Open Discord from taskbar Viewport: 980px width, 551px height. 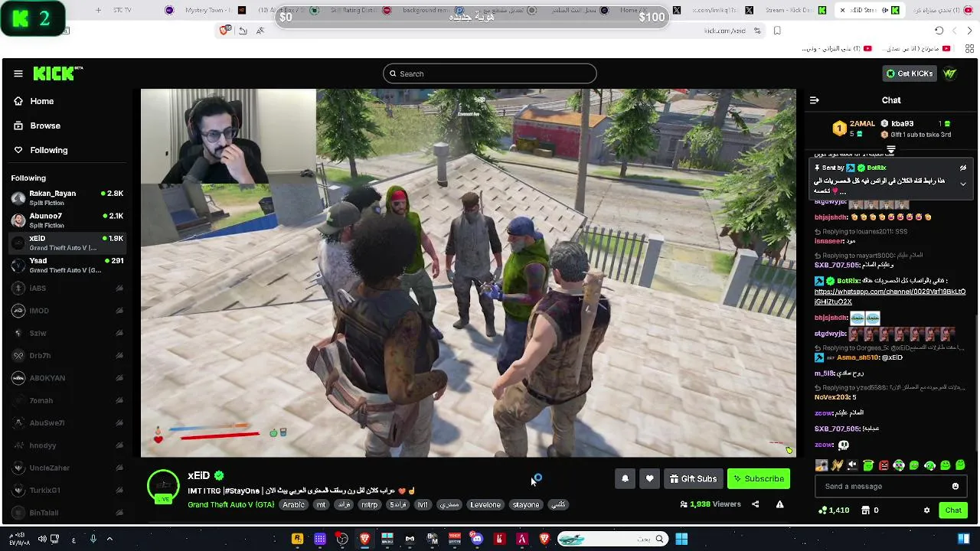point(477,539)
